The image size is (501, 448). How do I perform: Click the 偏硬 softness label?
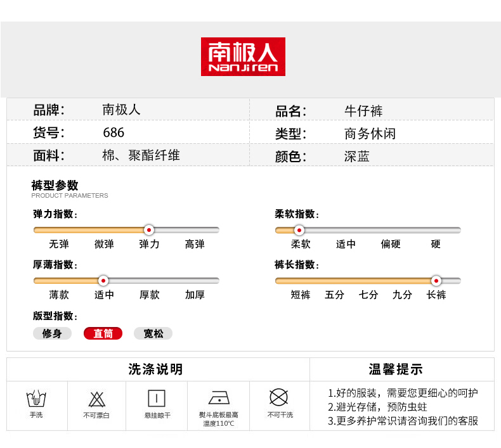[x=391, y=244]
